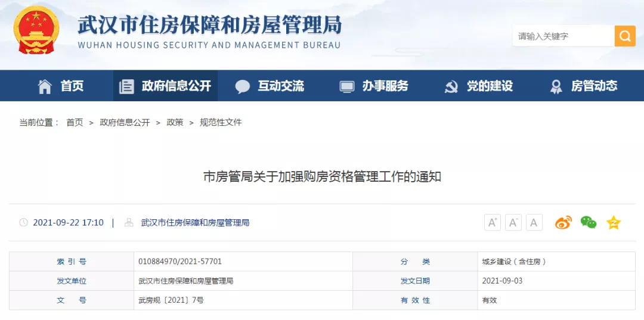Screen dimensions: 644x320
Task: Go to 规范性文件 in the breadcrumb
Action: [221, 122]
